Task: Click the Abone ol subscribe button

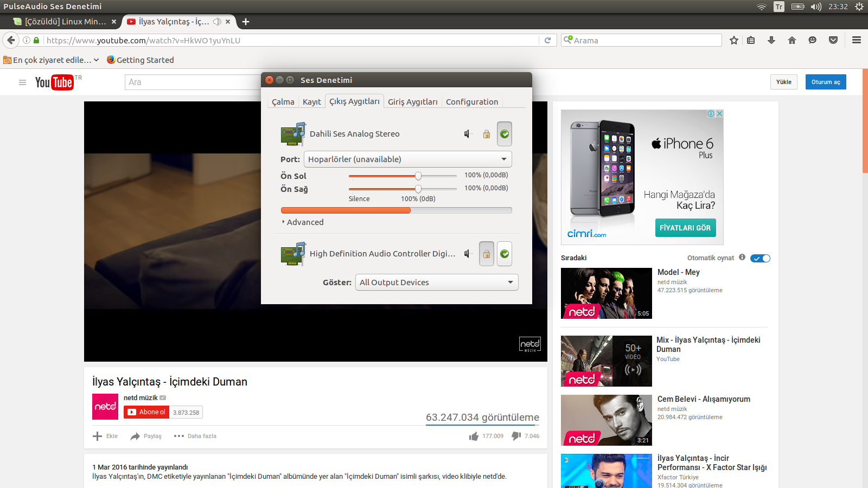Action: coord(146,412)
